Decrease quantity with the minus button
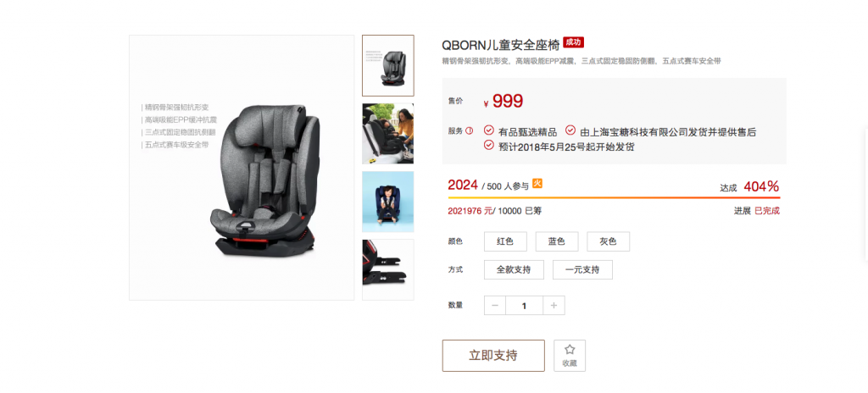Screen dimensions: 868x393 495,306
